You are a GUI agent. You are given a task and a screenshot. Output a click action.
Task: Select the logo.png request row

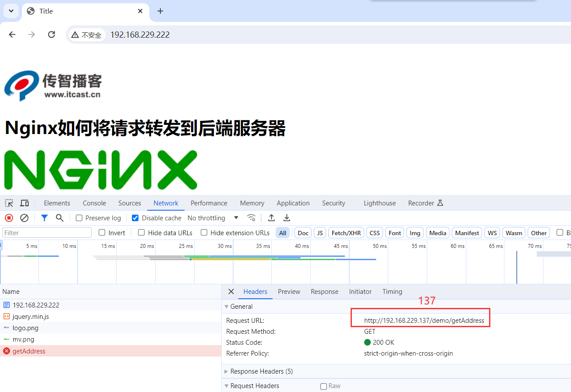coord(110,328)
